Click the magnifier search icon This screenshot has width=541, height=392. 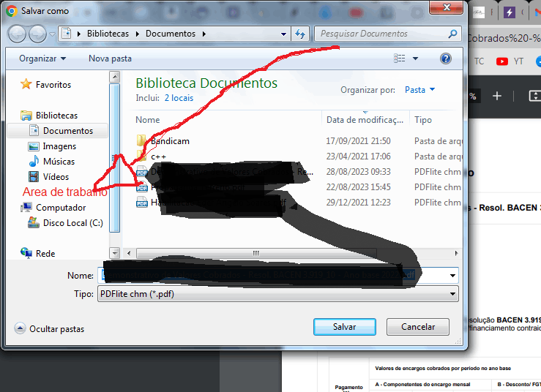[452, 34]
